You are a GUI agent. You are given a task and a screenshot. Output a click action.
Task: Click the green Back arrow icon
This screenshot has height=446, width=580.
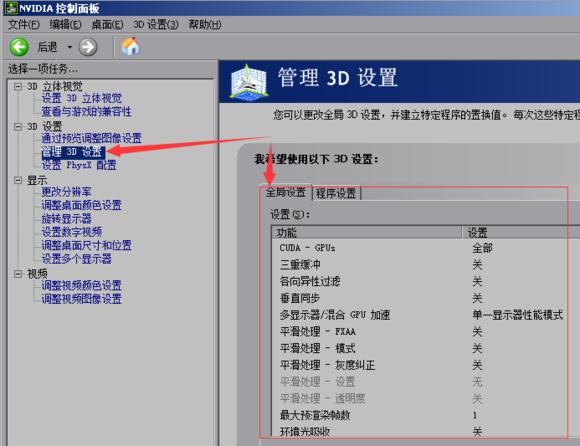pyautogui.click(x=19, y=47)
